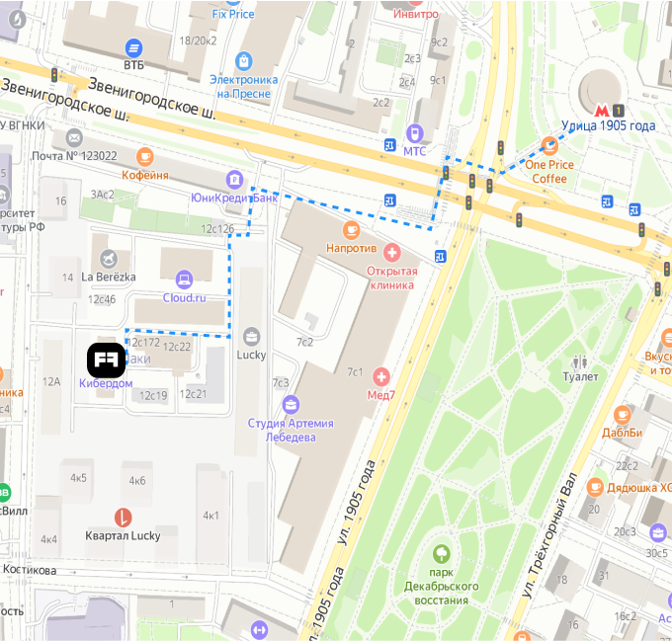Open the Открытая клиника medical cross icon
The width and height of the screenshot is (672, 641).
click(x=391, y=253)
